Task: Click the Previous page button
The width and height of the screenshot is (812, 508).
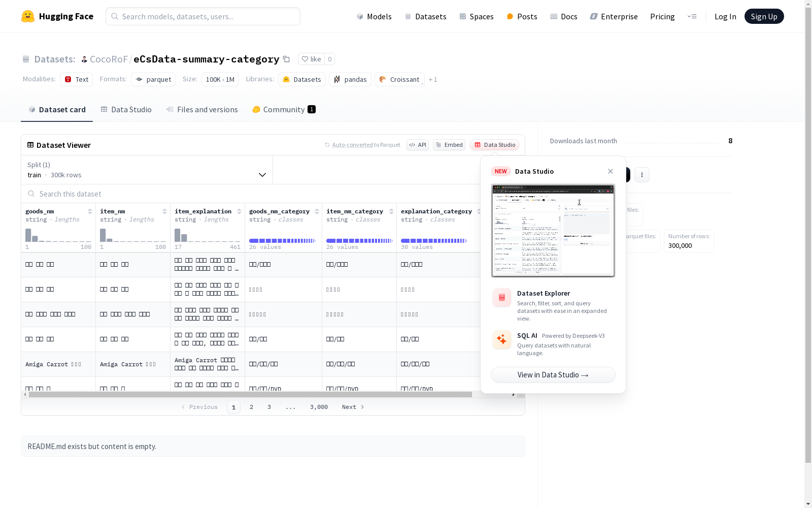Action: (x=199, y=407)
